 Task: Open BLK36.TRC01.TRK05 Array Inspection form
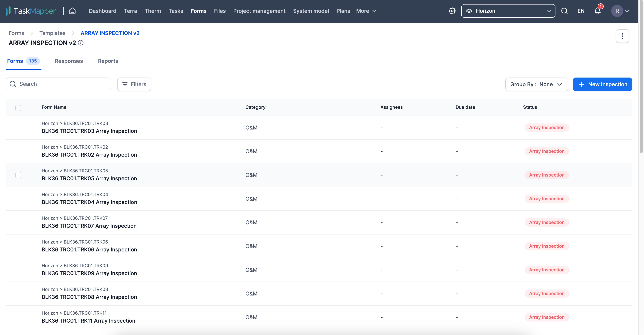click(x=89, y=178)
